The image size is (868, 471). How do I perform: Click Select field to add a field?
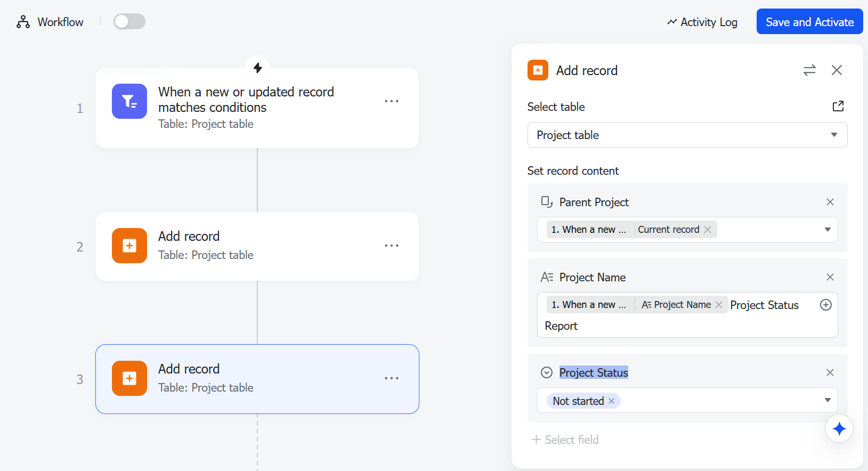[x=565, y=440]
